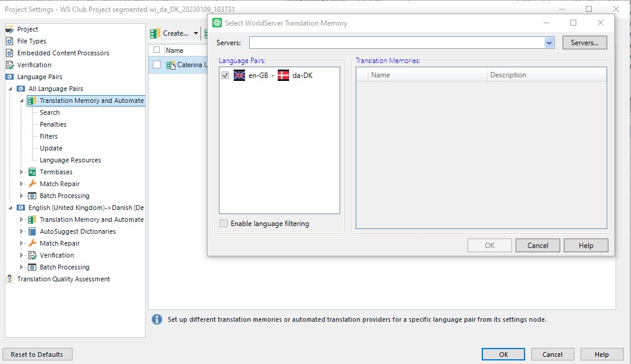This screenshot has height=364, width=631.
Task: Check the Caterina row checkbox
Action: [157, 65]
